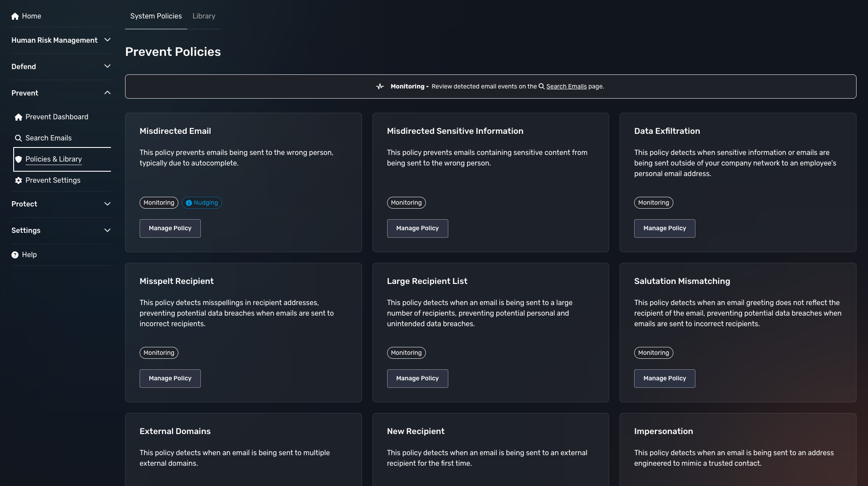The width and height of the screenshot is (868, 486).
Task: Click the Prevent Dashboard house icon
Action: (18, 117)
